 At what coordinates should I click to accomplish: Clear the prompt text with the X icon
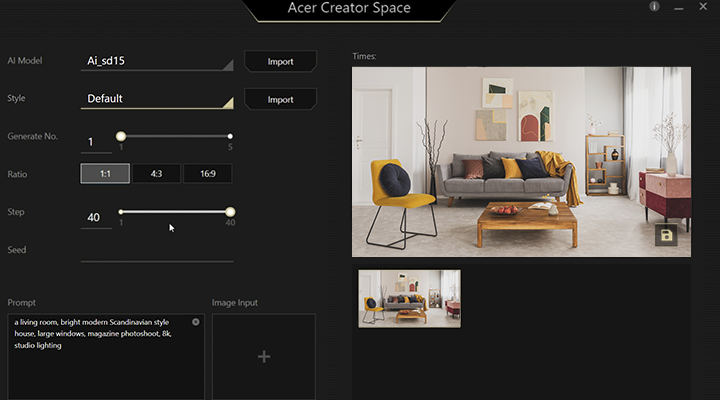click(195, 322)
